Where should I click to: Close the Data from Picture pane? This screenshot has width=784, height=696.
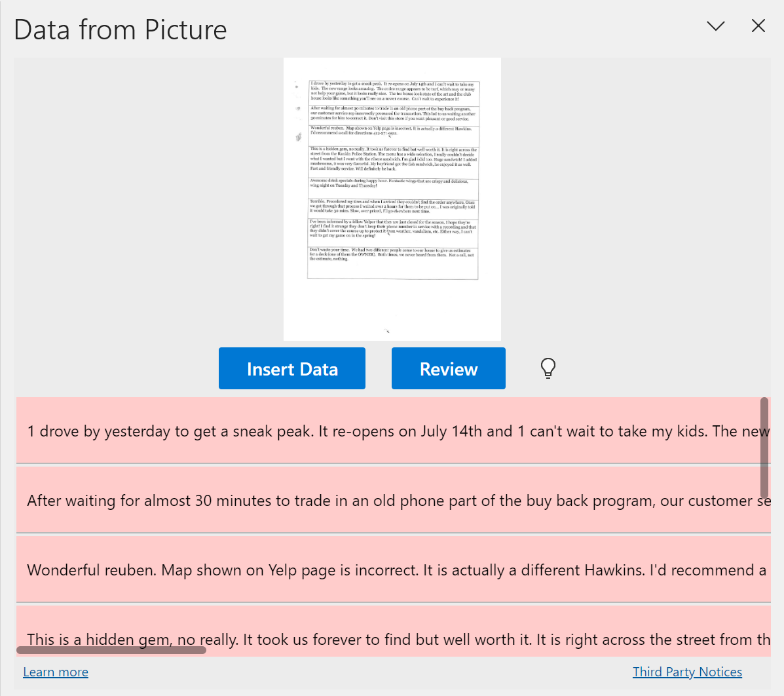[758, 26]
